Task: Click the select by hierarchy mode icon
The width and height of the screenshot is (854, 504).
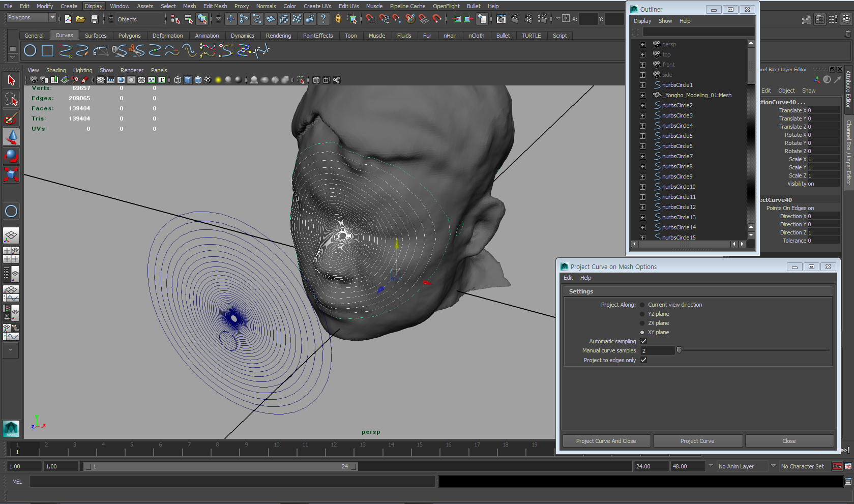Action: pyautogui.click(x=175, y=19)
